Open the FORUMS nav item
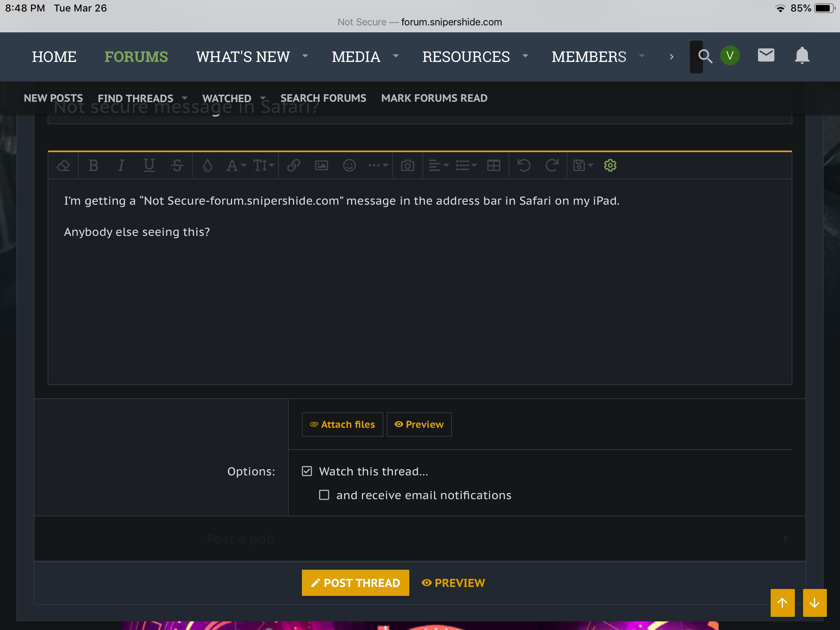The width and height of the screenshot is (840, 630). tap(136, 57)
